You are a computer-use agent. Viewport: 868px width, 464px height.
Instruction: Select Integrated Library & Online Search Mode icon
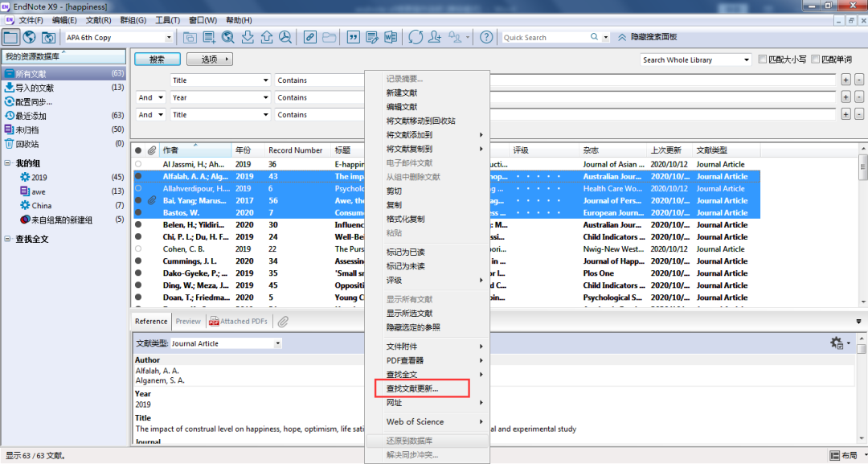(48, 37)
